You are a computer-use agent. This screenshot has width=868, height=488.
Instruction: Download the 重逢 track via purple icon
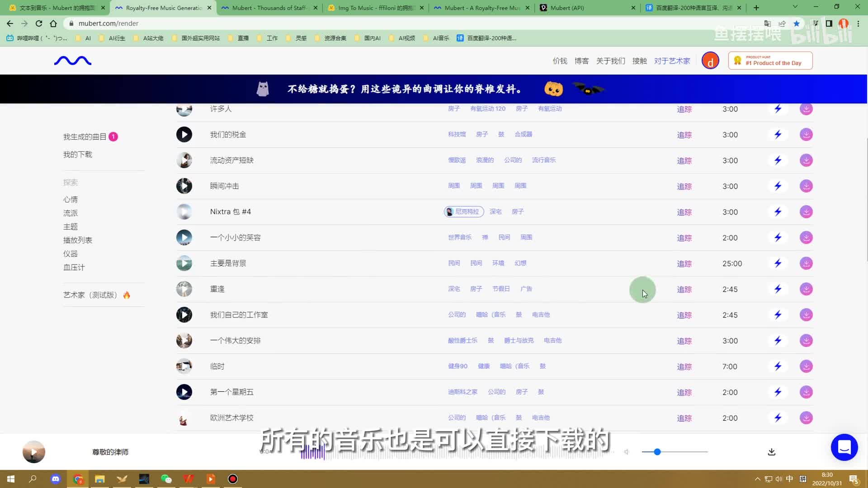click(806, 289)
